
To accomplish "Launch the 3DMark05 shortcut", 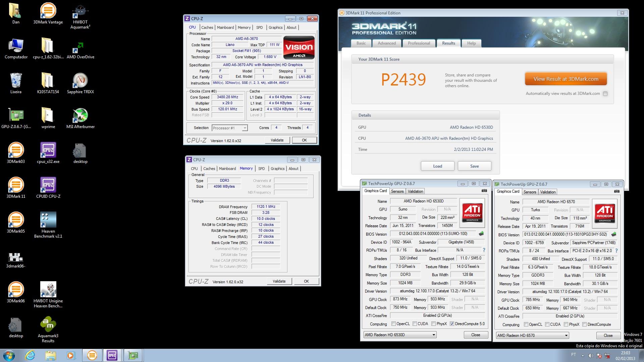I will 16,223.
